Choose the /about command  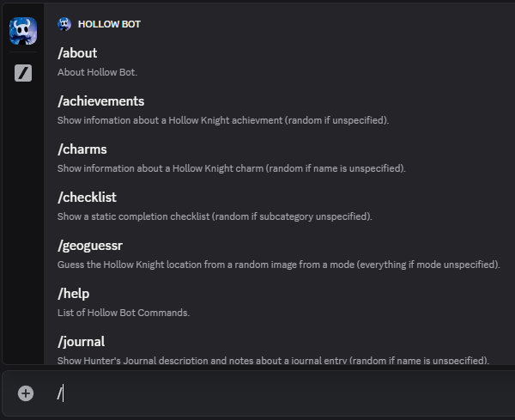279,62
